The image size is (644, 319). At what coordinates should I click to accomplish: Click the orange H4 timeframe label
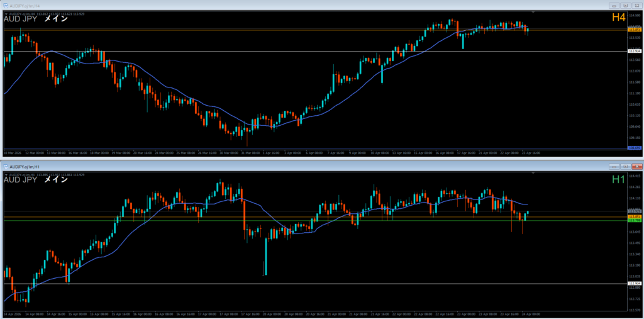tap(618, 19)
